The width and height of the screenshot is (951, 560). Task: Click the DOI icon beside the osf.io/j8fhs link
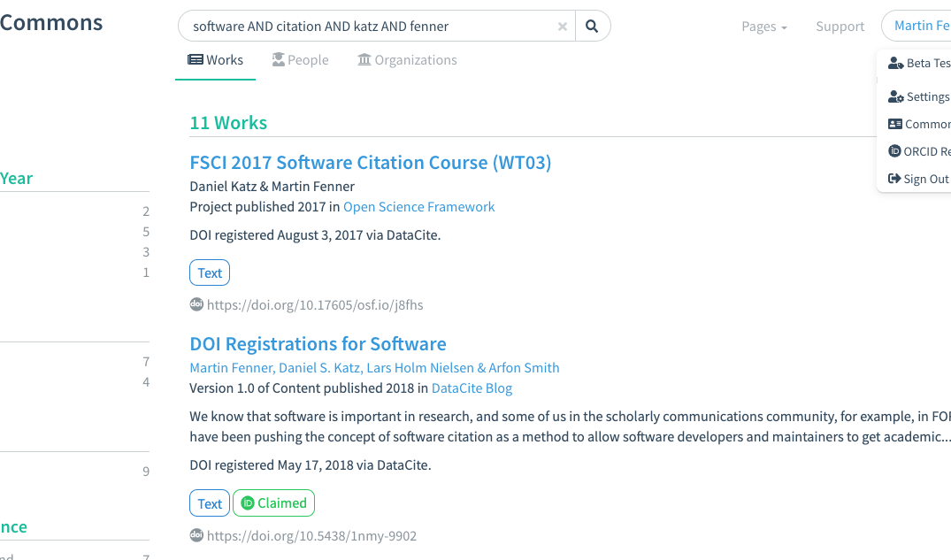tap(196, 304)
